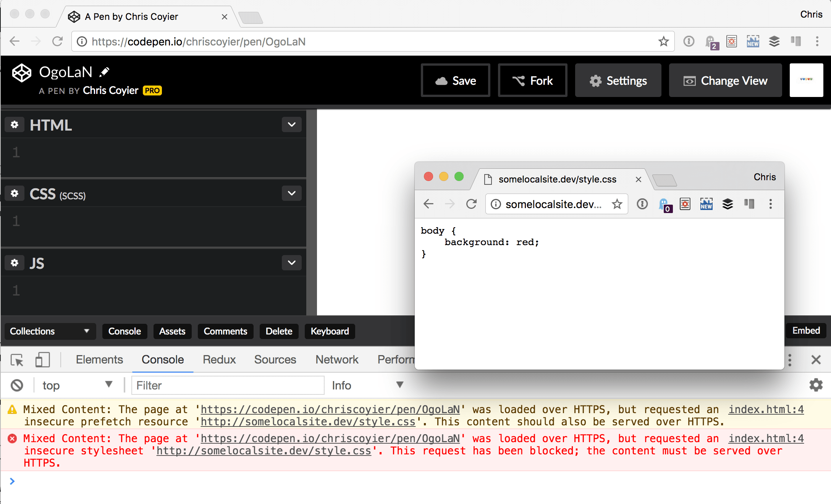
Task: Clear the console with the circle-slash icon
Action: (17, 385)
